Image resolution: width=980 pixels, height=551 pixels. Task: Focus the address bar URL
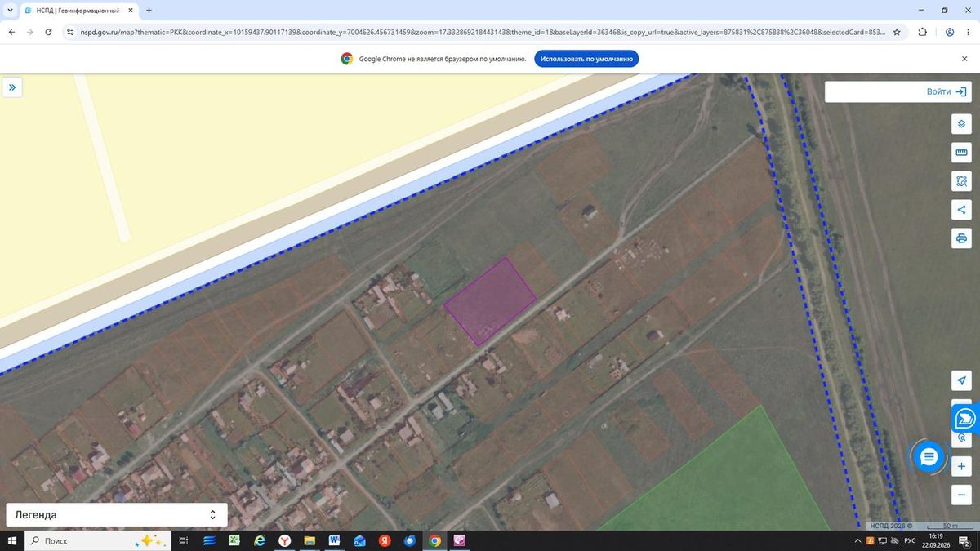click(483, 32)
